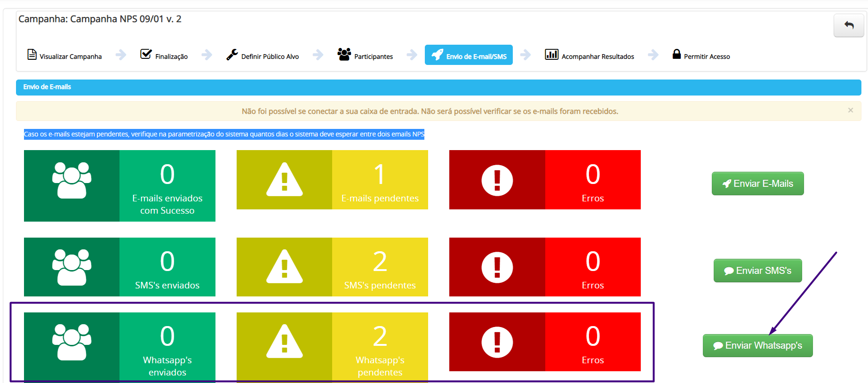Screen dimensions: 868x383
Task: Open the Visualizar Campanha step
Action: (x=64, y=55)
